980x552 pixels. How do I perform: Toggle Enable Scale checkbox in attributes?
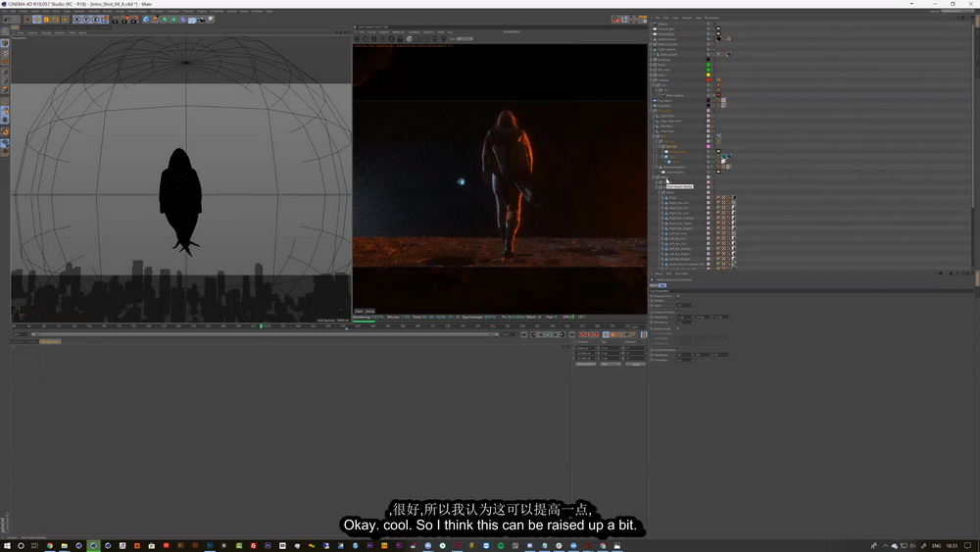pyautogui.click(x=677, y=328)
